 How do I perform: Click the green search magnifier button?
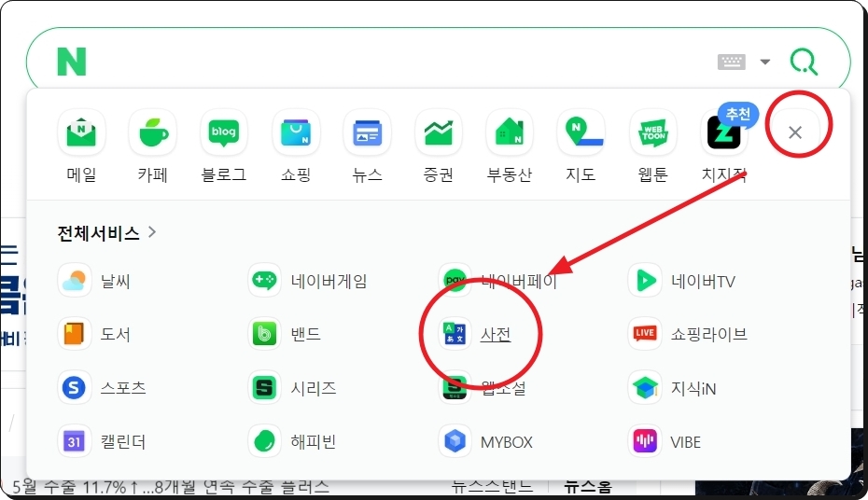point(804,62)
